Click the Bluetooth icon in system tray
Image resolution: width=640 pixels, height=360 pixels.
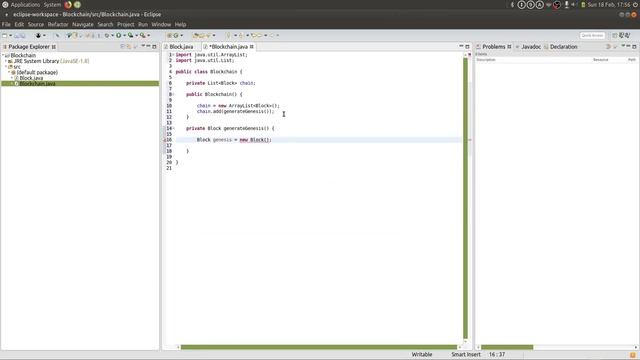[512, 5]
